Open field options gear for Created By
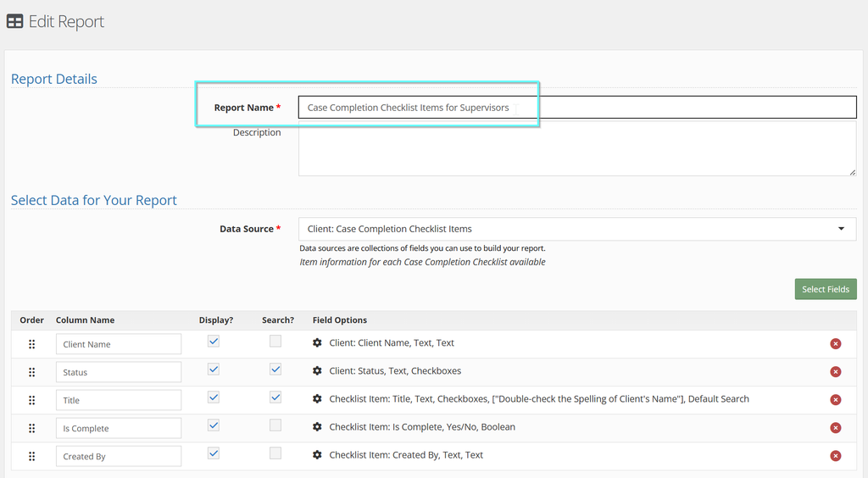Viewport: 868px width, 478px height. (317, 455)
